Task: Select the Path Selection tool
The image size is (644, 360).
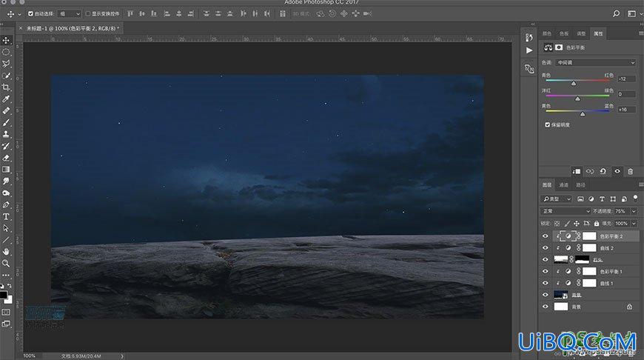Action: 6,228
